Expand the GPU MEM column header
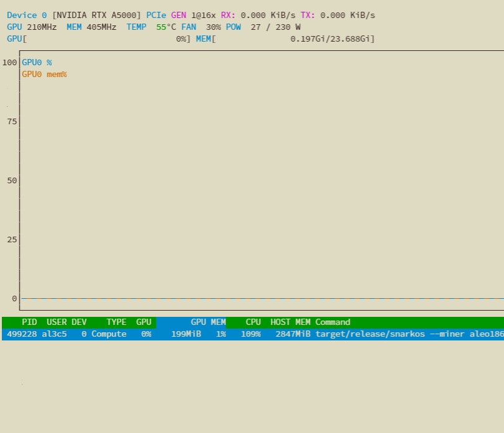 [x=208, y=322]
